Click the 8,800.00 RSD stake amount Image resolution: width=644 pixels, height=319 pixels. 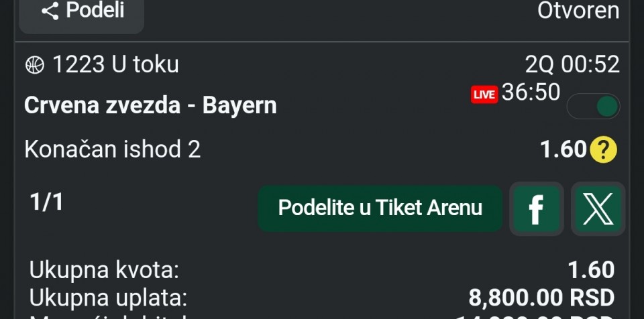(541, 297)
